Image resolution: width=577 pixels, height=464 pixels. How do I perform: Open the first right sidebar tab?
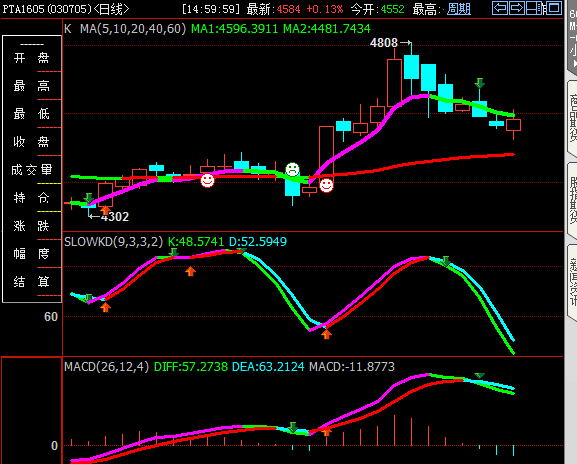click(572, 118)
